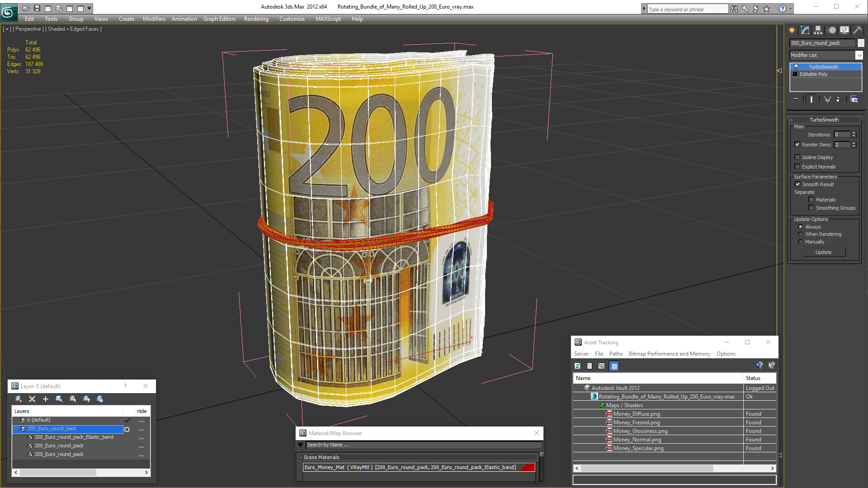Click the Pin Stack icon
This screenshot has height=488, width=868.
point(796,99)
